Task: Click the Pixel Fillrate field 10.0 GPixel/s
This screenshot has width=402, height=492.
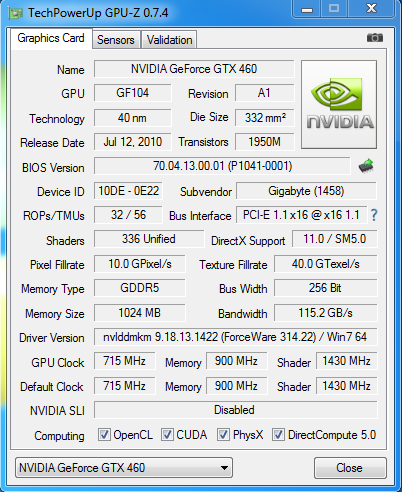Action: tap(140, 264)
